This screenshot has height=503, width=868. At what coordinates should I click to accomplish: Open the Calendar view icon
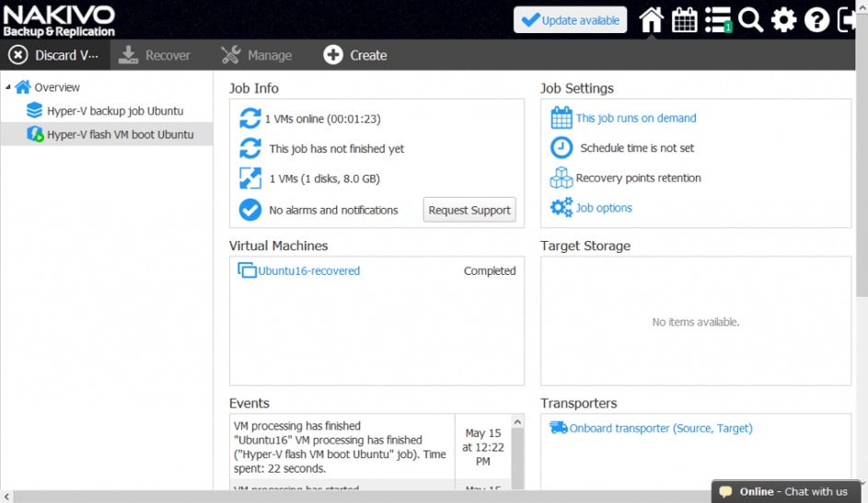coord(685,20)
